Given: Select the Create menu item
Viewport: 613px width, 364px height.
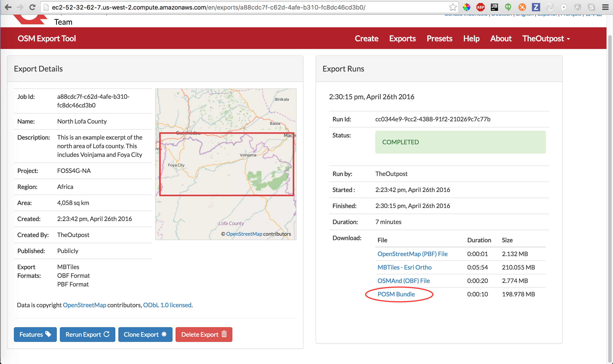Looking at the screenshot, I should [366, 38].
